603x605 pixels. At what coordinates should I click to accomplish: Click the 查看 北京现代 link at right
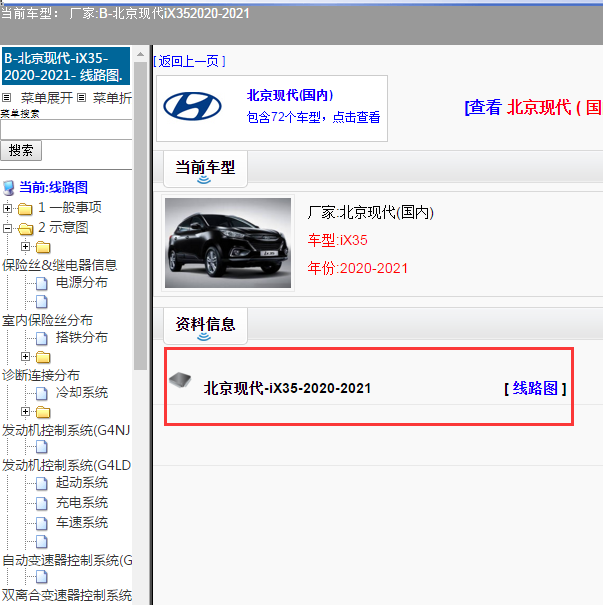coord(534,107)
